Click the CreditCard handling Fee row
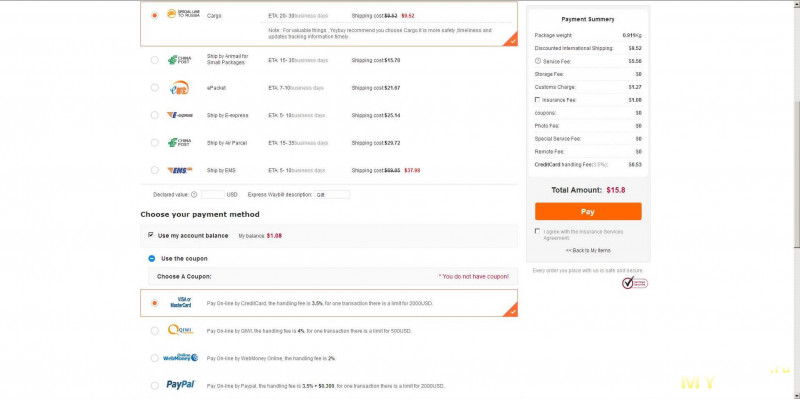This screenshot has width=800, height=399. [588, 164]
